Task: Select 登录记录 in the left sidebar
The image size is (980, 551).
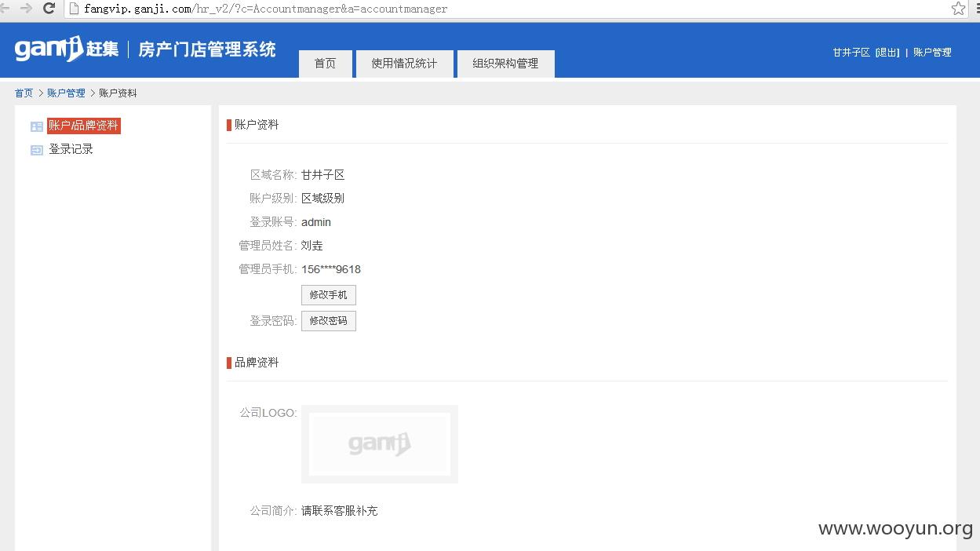Action: (x=71, y=149)
